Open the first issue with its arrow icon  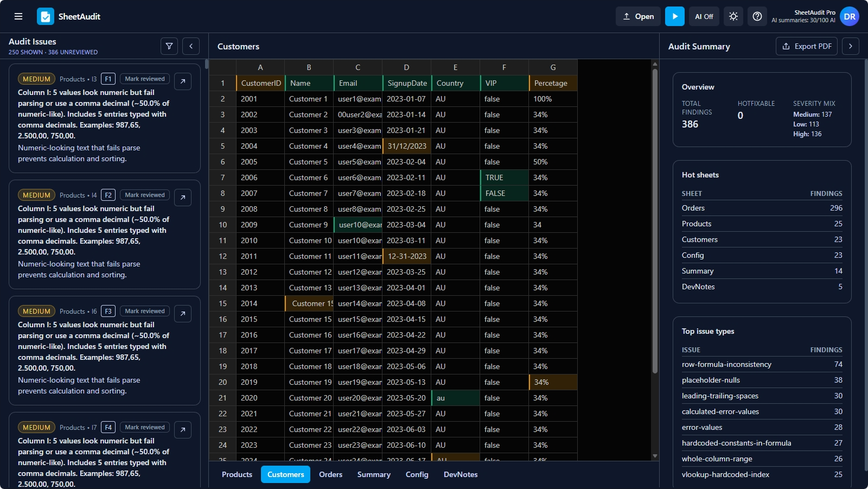click(182, 81)
